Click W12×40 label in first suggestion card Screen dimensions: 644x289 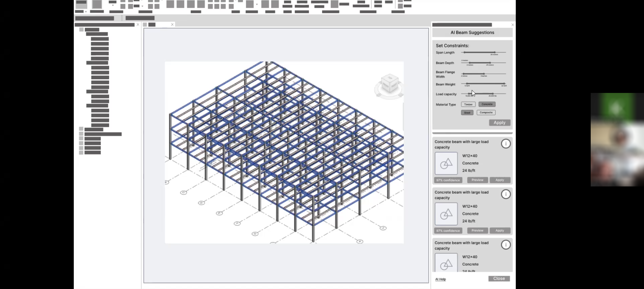pyautogui.click(x=470, y=156)
